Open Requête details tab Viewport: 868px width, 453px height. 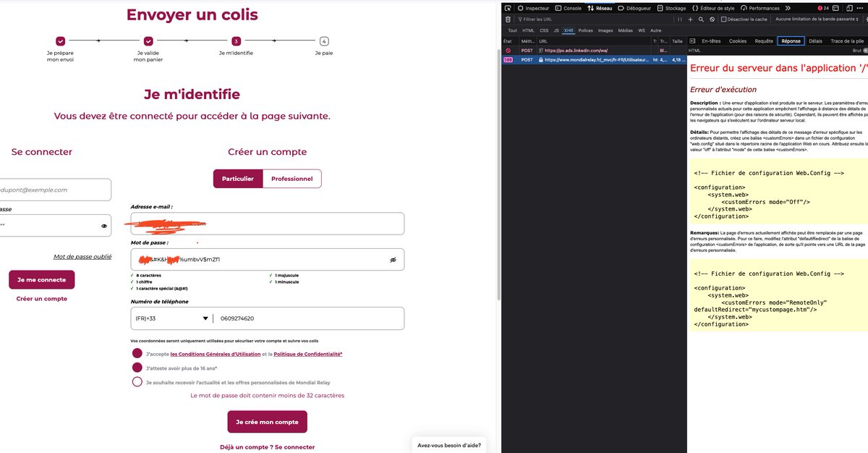pyautogui.click(x=764, y=41)
